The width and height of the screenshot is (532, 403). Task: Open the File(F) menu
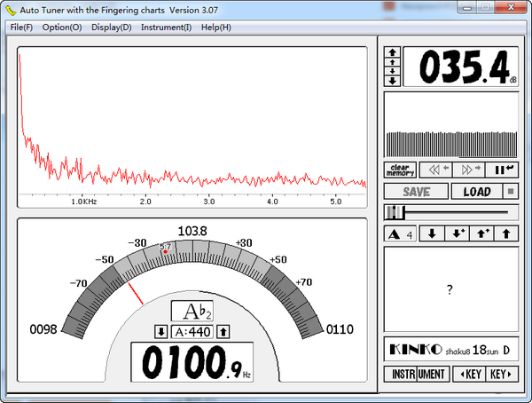[x=20, y=27]
